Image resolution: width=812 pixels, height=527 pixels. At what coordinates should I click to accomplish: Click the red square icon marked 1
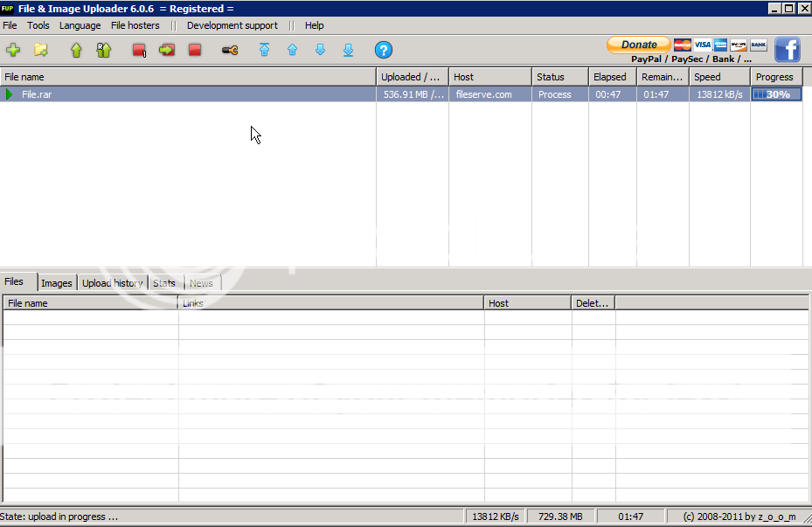[139, 50]
